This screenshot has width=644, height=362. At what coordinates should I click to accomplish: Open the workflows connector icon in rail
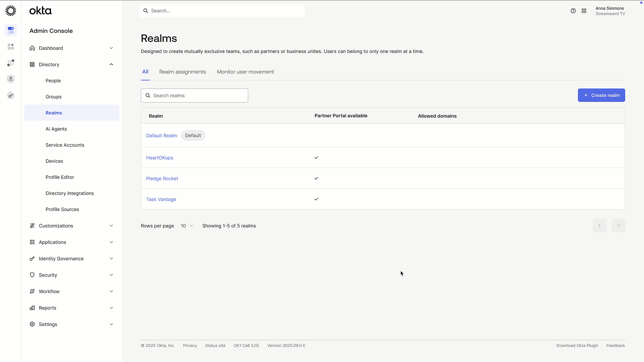[11, 63]
